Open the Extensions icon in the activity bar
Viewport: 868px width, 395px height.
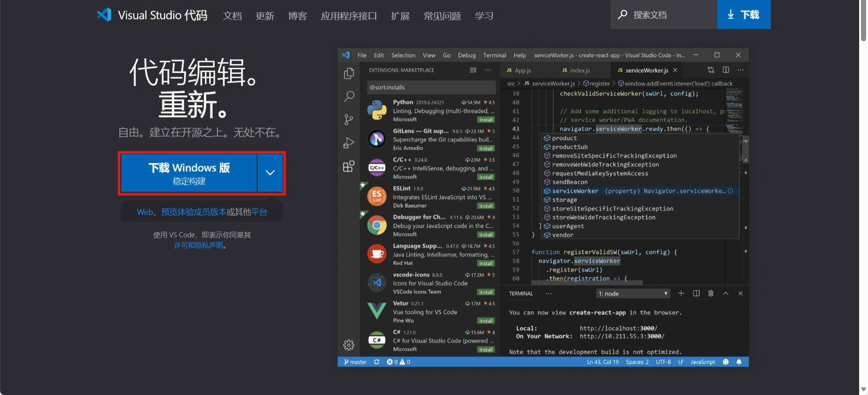(x=349, y=166)
